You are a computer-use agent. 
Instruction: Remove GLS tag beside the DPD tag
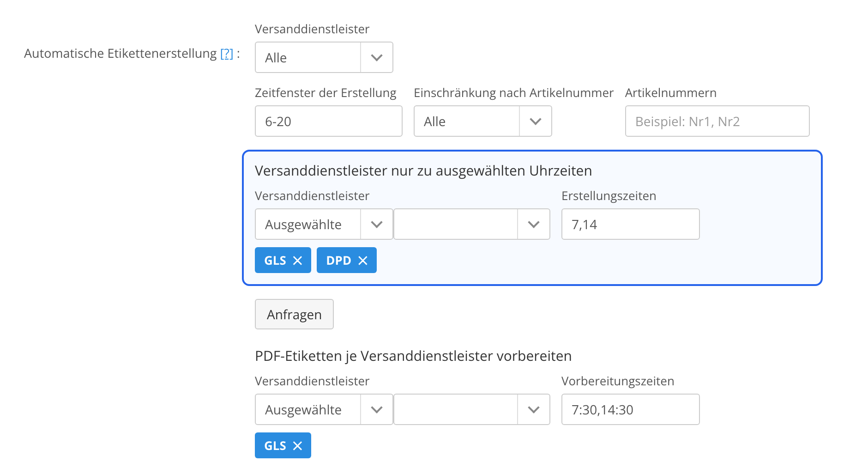tap(297, 261)
